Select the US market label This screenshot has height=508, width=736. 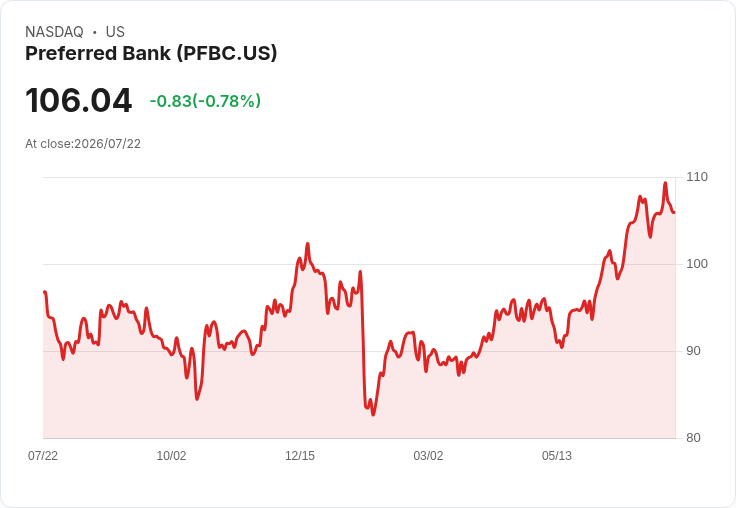[x=115, y=32]
